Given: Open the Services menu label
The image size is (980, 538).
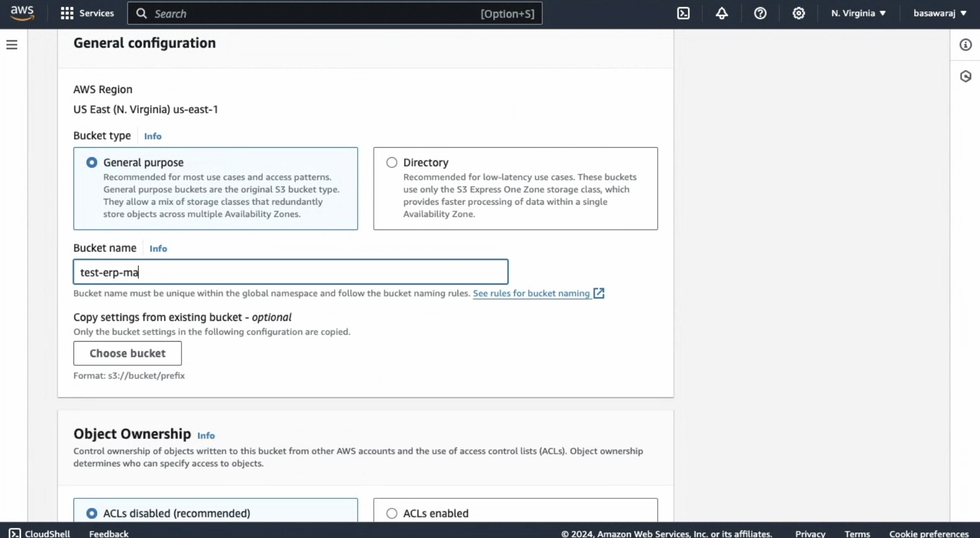Looking at the screenshot, I should pos(97,13).
